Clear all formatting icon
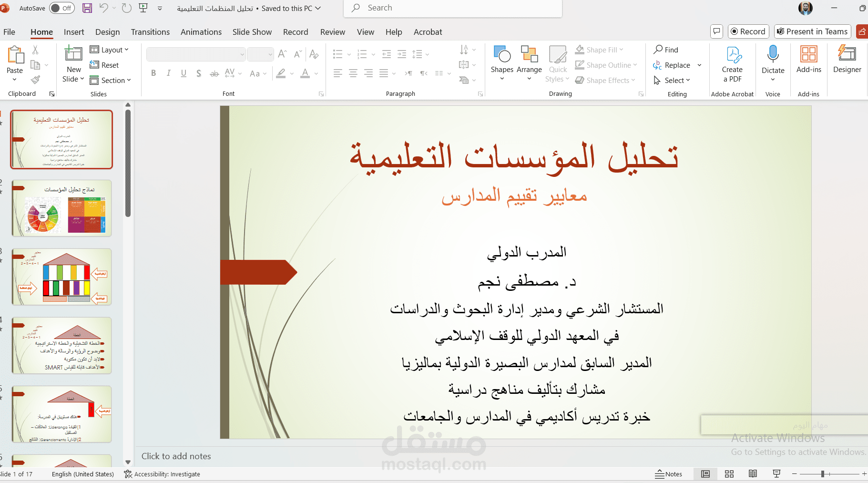Viewport: 868px width, 483px height. point(314,54)
